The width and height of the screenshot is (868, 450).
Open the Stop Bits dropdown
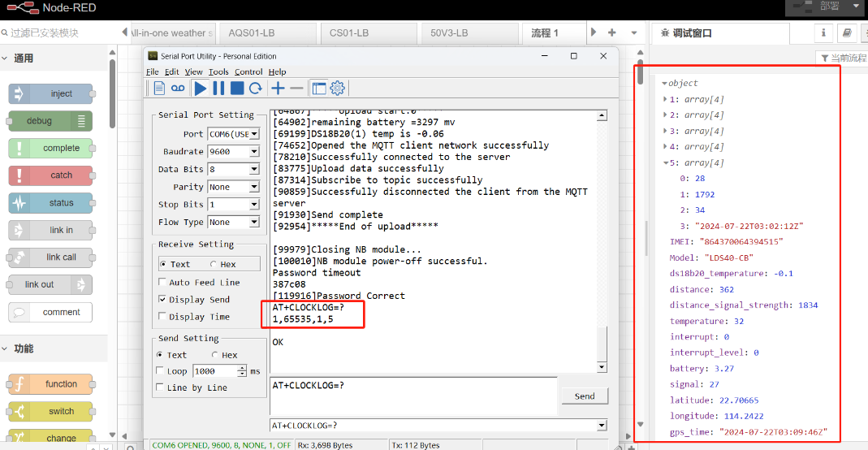click(x=254, y=204)
